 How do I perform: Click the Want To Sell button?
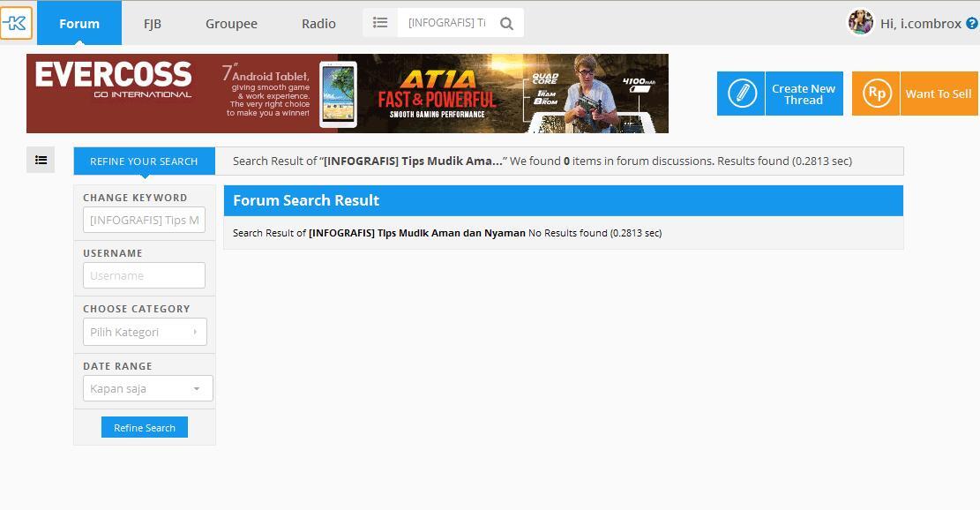[x=915, y=94]
